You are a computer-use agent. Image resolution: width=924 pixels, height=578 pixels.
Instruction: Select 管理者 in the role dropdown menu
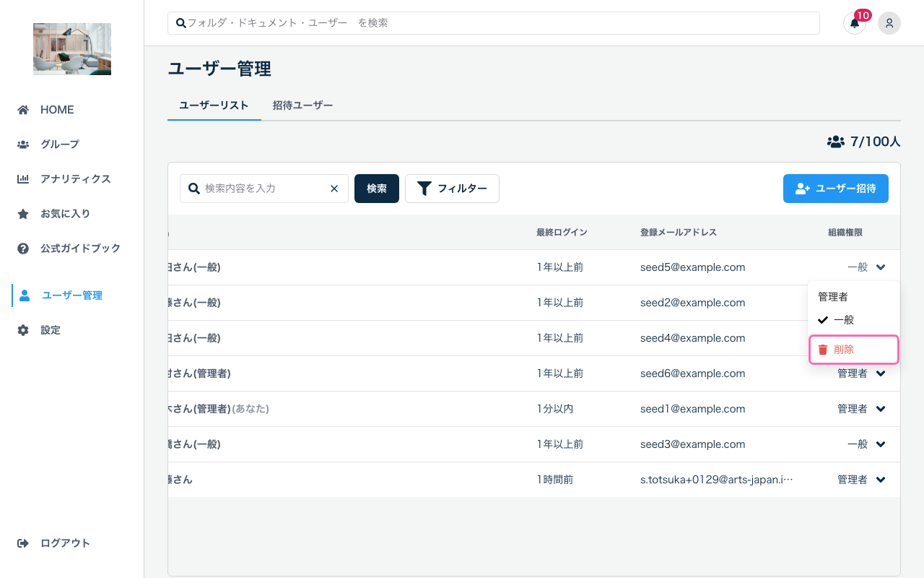click(x=833, y=297)
